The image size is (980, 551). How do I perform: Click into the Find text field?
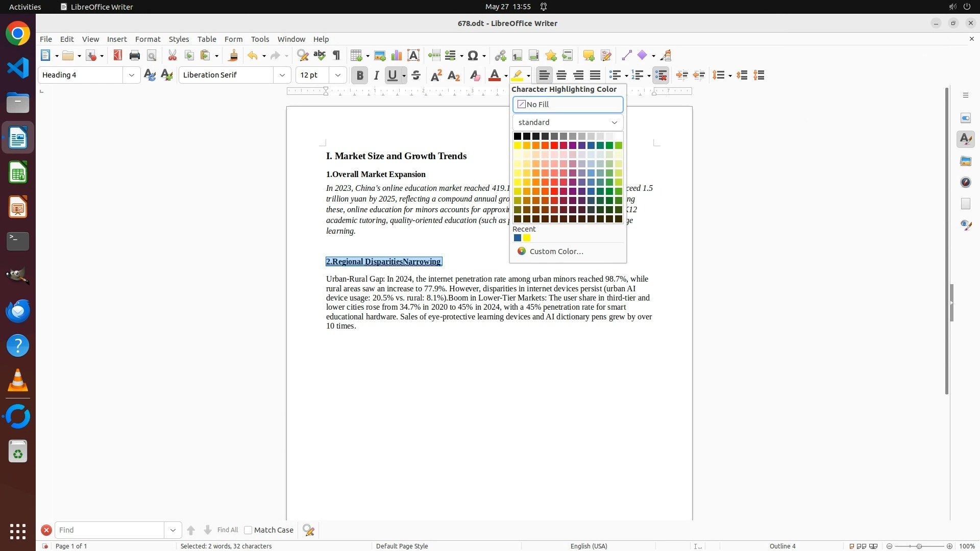tap(109, 530)
